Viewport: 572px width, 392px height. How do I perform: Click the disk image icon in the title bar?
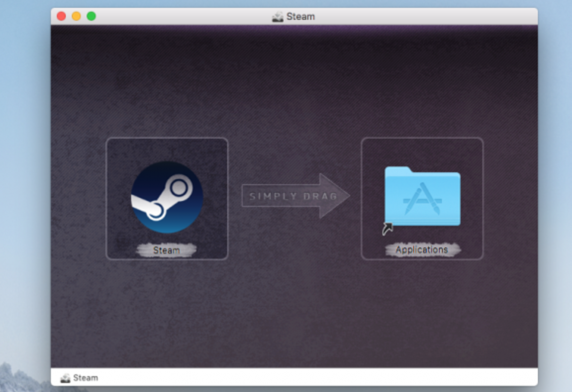click(x=278, y=16)
